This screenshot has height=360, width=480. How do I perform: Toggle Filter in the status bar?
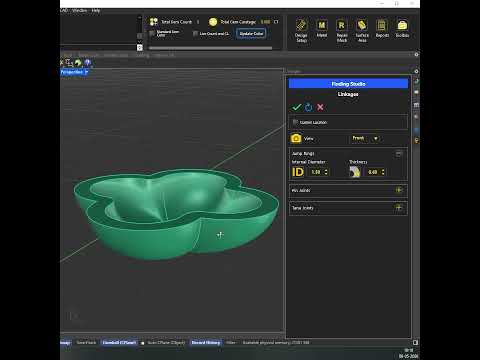pos(230,342)
